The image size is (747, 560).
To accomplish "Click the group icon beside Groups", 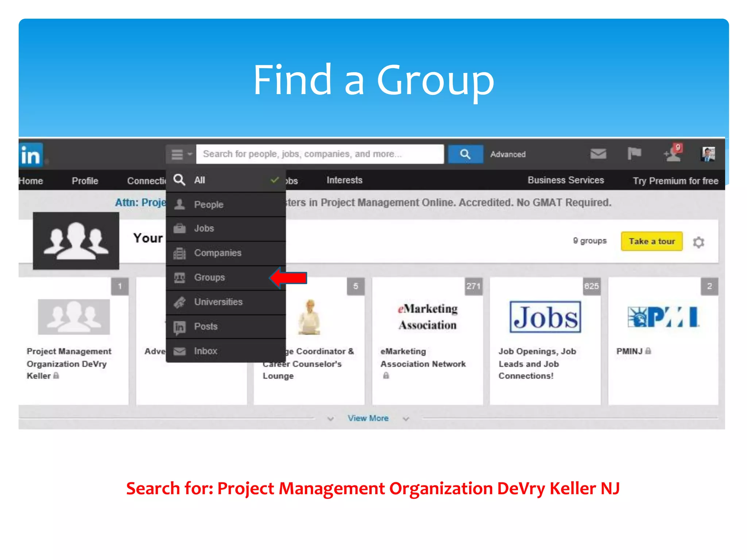I will coord(179,277).
